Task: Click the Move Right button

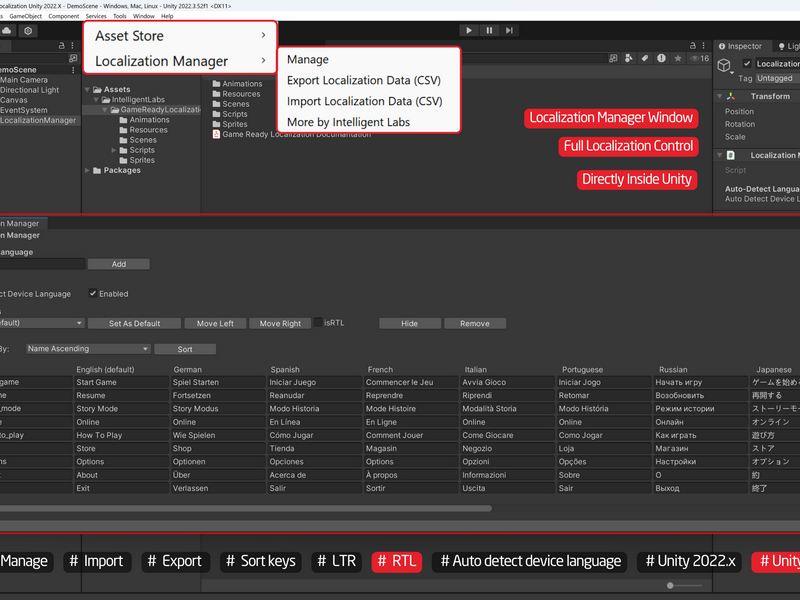Action: click(x=280, y=323)
